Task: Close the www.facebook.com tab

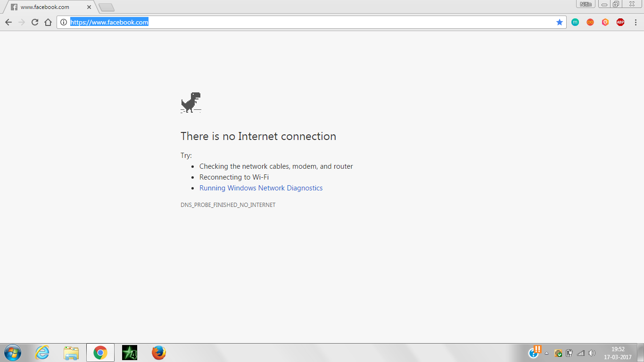Action: pos(89,7)
